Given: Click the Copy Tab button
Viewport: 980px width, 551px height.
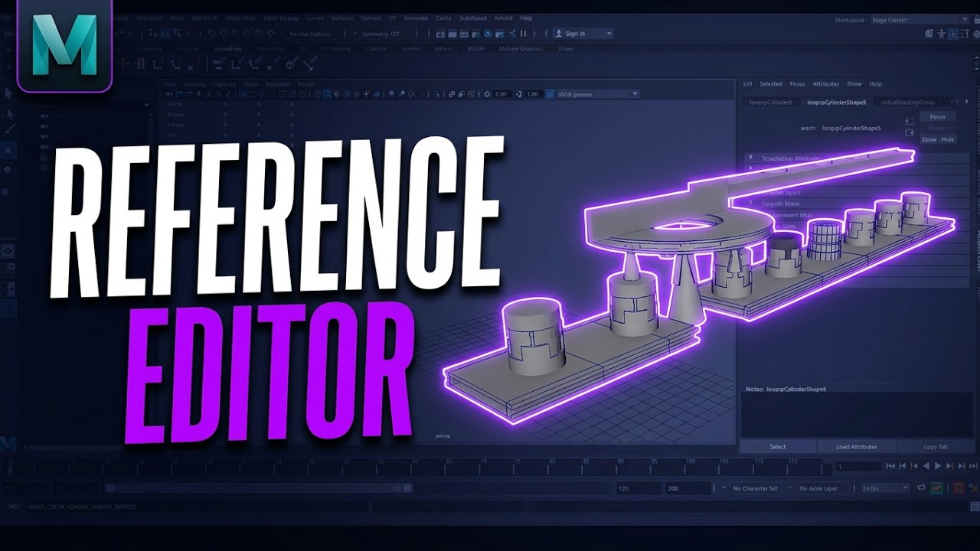Looking at the screenshot, I should click(x=936, y=447).
